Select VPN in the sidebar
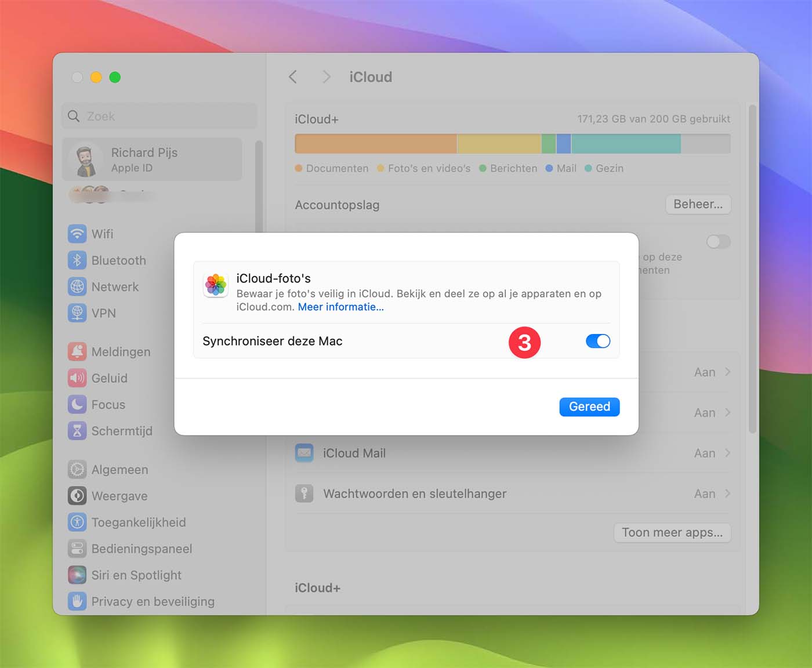Screen dimensions: 812x668 pyautogui.click(x=103, y=313)
